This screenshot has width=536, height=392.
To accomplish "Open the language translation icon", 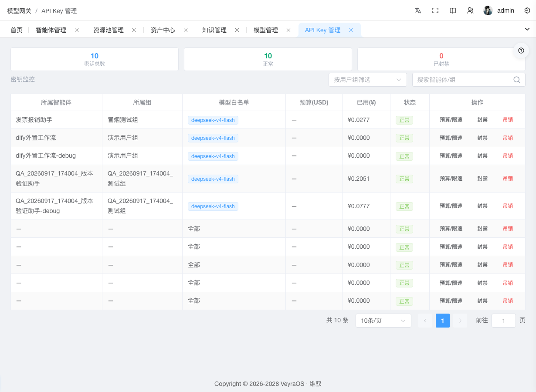I will [x=418, y=10].
